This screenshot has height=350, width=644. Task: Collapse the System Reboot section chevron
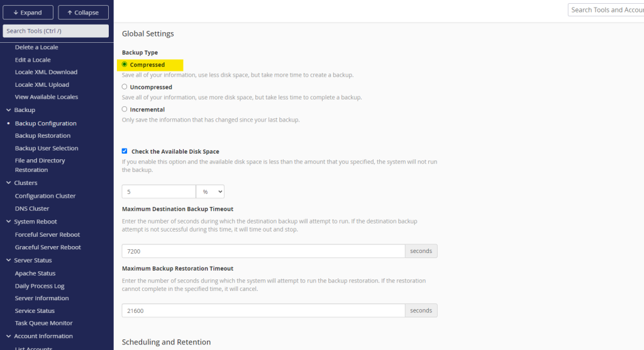pyautogui.click(x=8, y=222)
